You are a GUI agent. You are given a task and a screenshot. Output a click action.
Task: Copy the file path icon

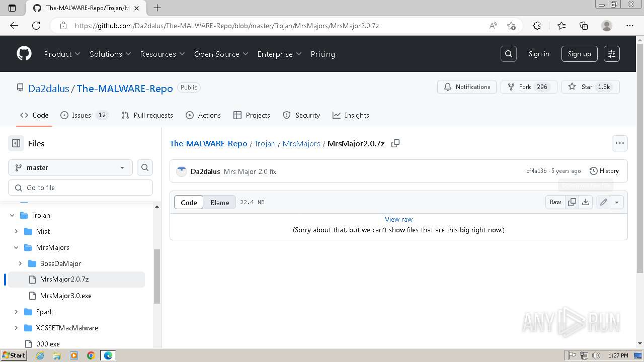[395, 143]
